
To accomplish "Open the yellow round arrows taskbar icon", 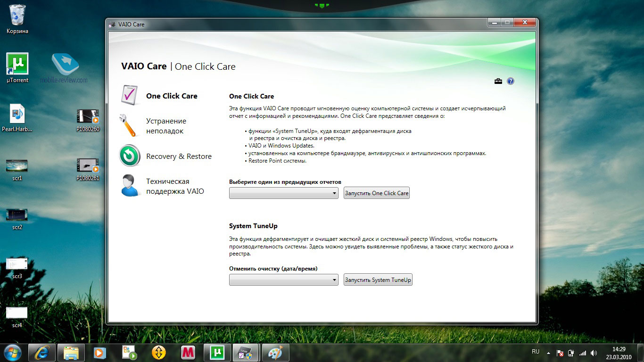I will point(159,353).
